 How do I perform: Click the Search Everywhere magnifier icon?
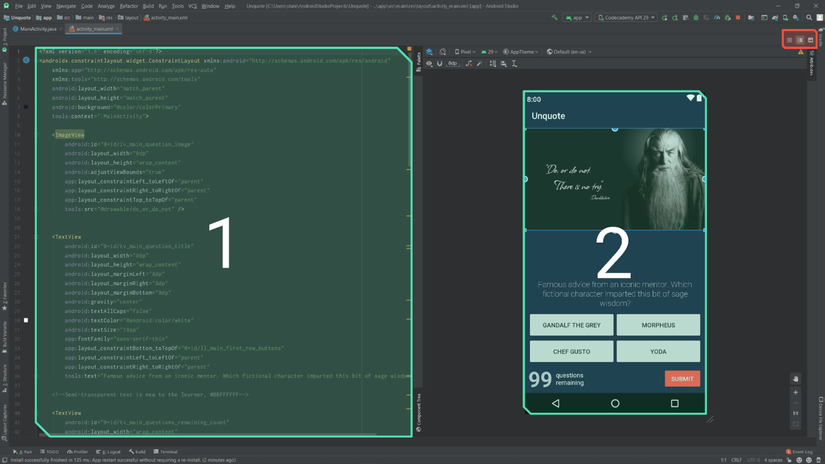click(809, 17)
